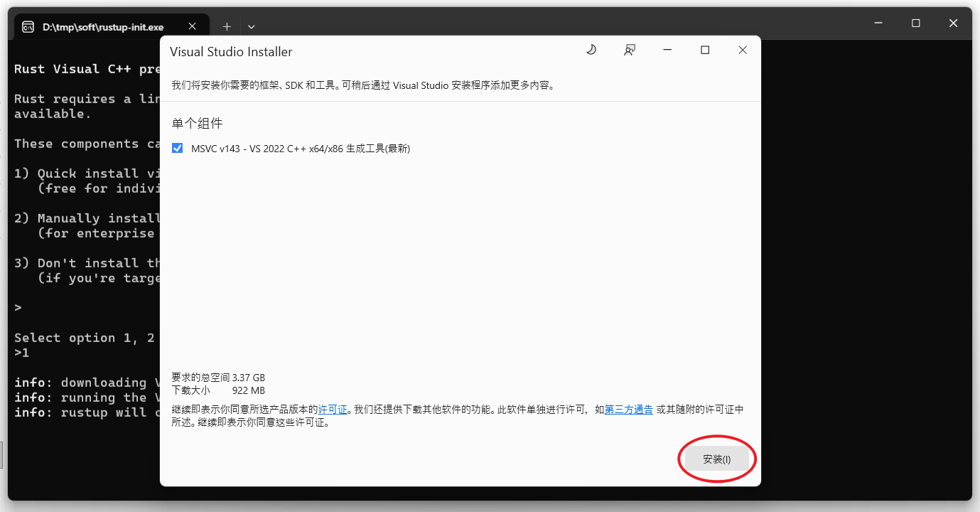Screen dimensions: 980x512
Task: Click the '2) Manually install' terminal line
Action: click(87, 218)
